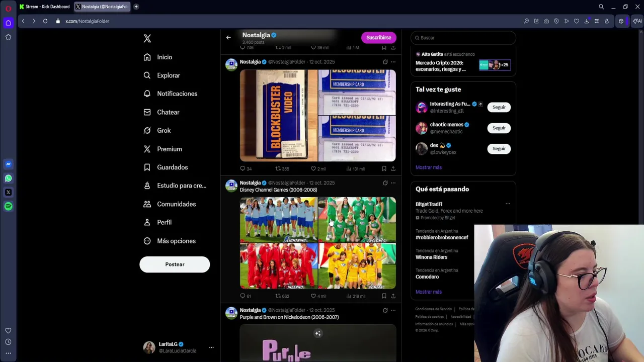Screen dimensions: 644x362
Task: Open Messenger in Opera sidebar
Action: 8,164
